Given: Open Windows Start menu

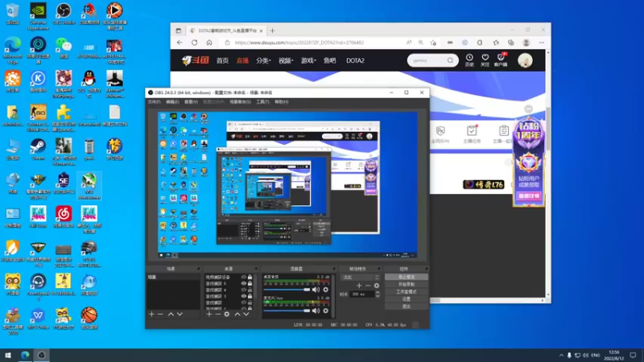Looking at the screenshot, I should 8,356.
